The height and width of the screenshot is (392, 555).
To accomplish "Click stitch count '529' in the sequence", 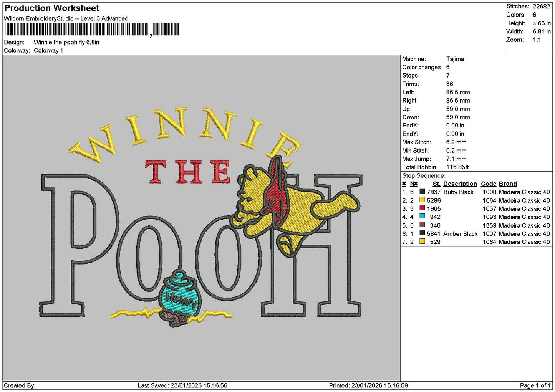I will 435,242.
